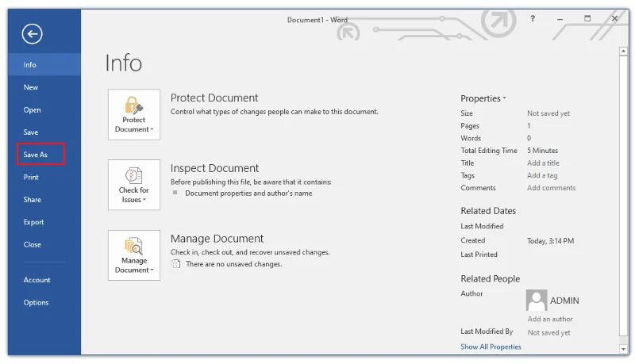Click the Inspect Document heading text
The width and height of the screenshot is (635, 364).
coord(214,168)
